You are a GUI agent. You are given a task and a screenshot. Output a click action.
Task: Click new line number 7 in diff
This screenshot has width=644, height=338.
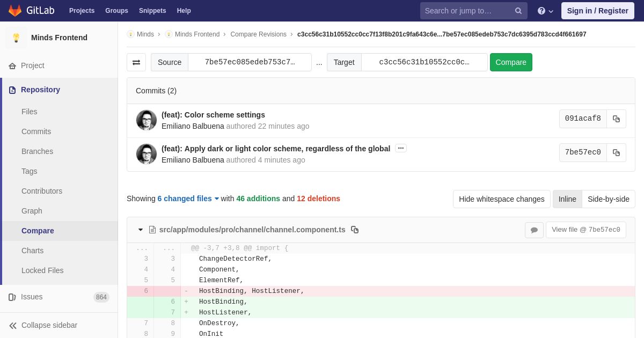click(167, 312)
